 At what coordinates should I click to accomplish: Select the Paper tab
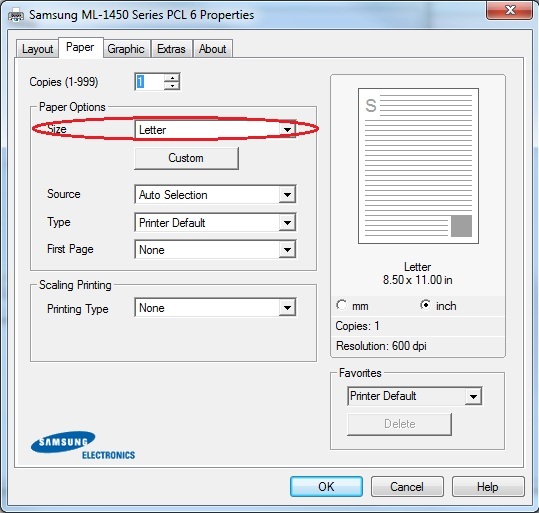click(x=80, y=47)
